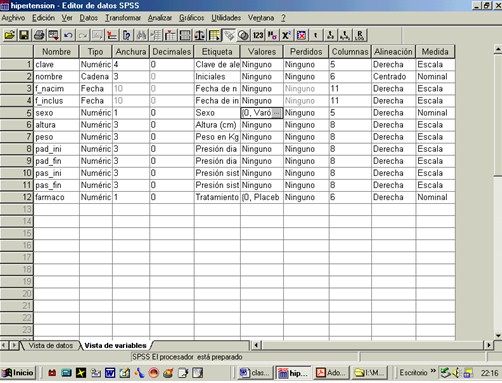502x383 pixels.
Task: Click the Etiqueta column header
Action: pyautogui.click(x=217, y=52)
